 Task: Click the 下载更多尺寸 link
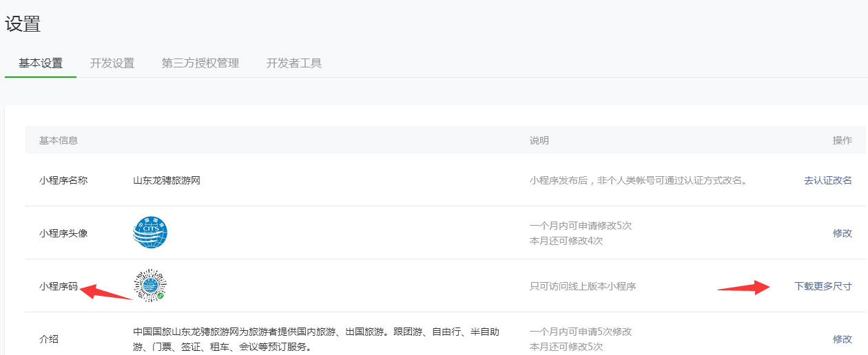coord(823,286)
